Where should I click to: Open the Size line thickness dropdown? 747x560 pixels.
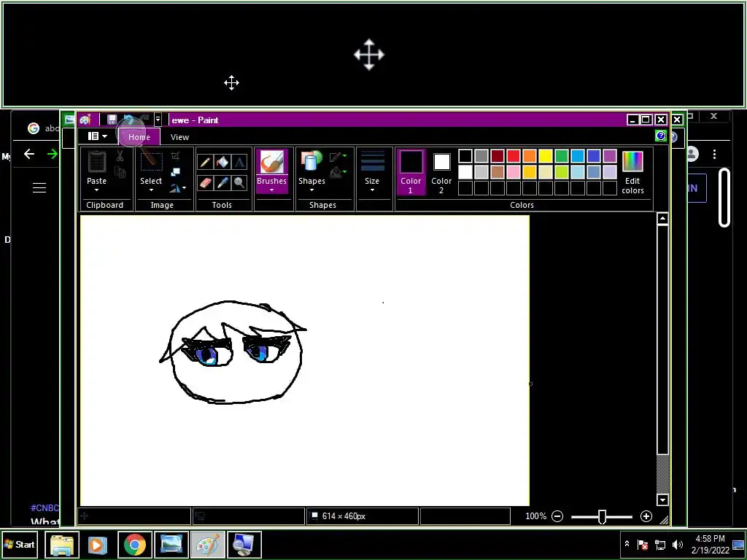pyautogui.click(x=372, y=172)
